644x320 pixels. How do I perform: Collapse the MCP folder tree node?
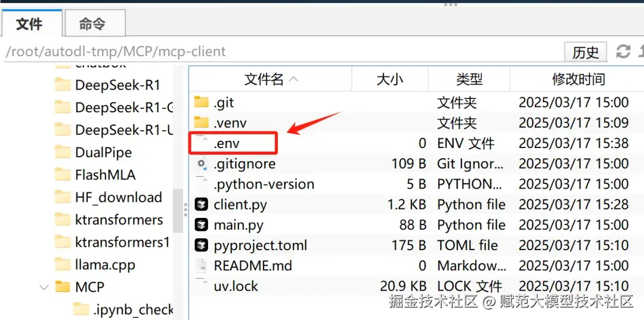pos(44,287)
